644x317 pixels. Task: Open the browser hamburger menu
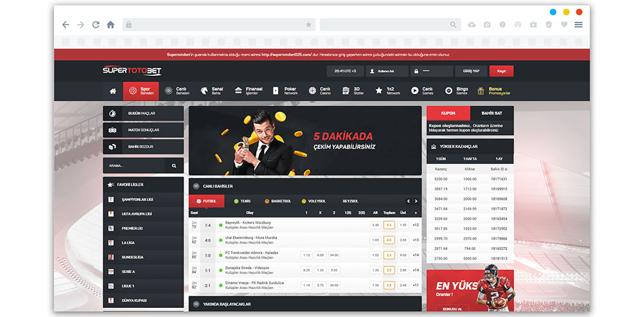coord(578,24)
